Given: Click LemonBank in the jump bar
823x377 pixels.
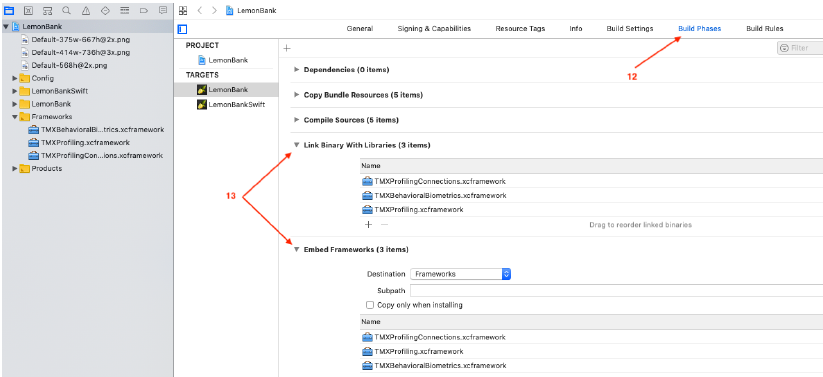Looking at the screenshot, I should tap(251, 11).
